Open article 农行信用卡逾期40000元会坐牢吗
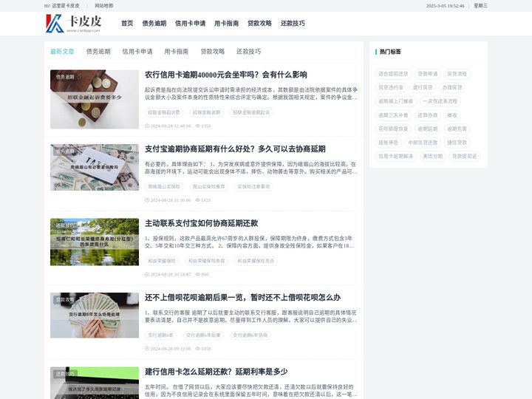Image resolution: width=532 pixels, height=399 pixels. tap(226, 75)
